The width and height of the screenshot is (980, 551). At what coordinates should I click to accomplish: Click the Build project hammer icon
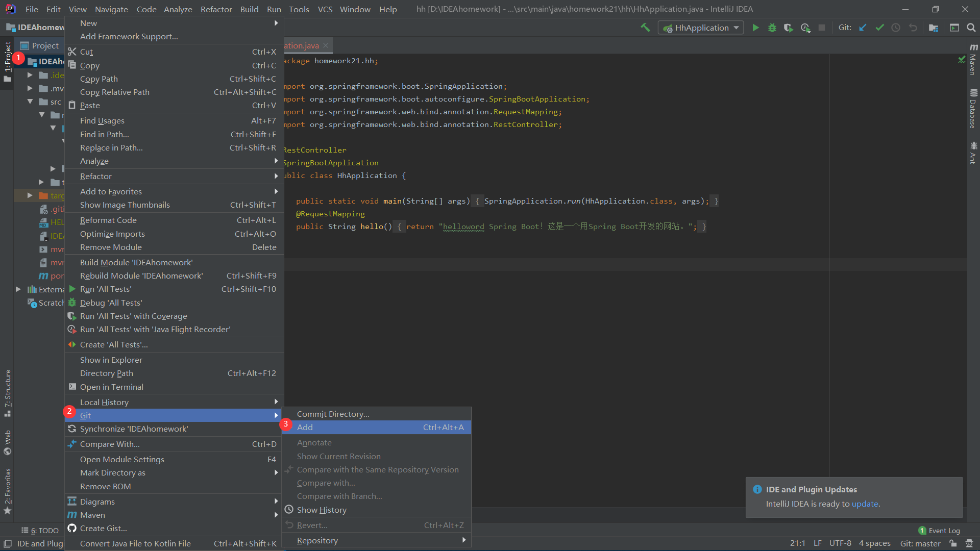pos(646,28)
